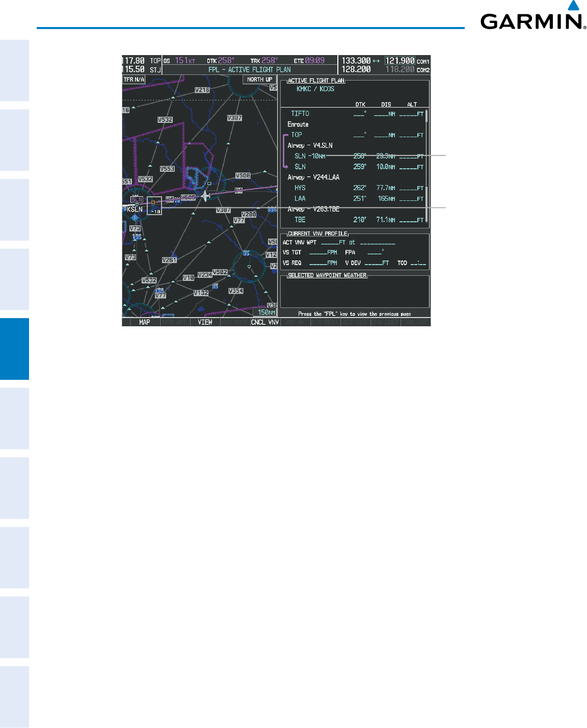Click the KMKC / KCOS route title
The height and width of the screenshot is (728, 587).
(315, 89)
